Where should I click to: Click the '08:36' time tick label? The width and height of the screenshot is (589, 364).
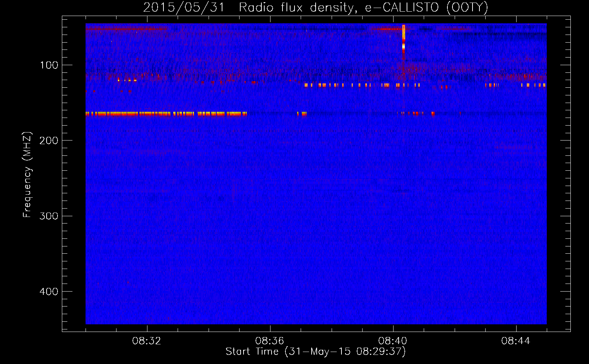(270, 341)
